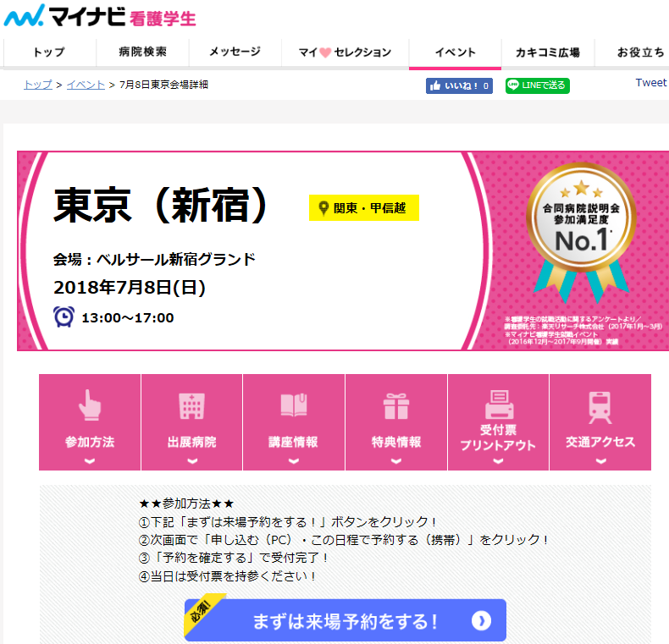
Task: Click the yellow 関東・甲信越 region tag
Action: pos(364,207)
